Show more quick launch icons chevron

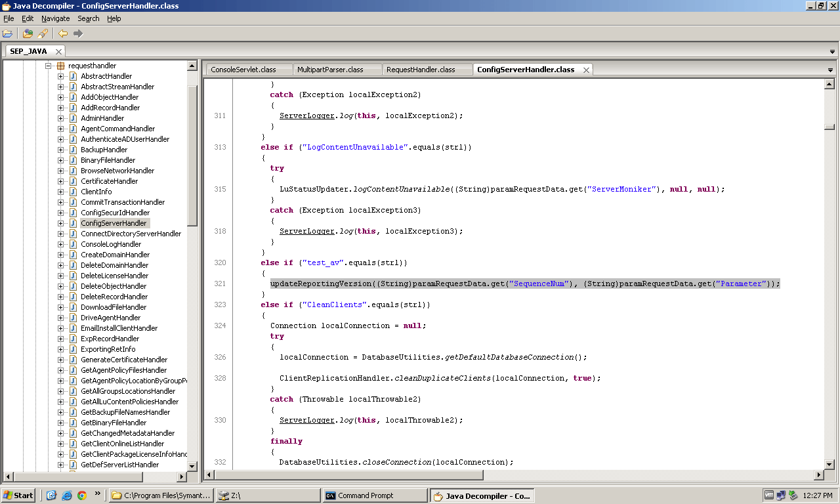(98, 493)
